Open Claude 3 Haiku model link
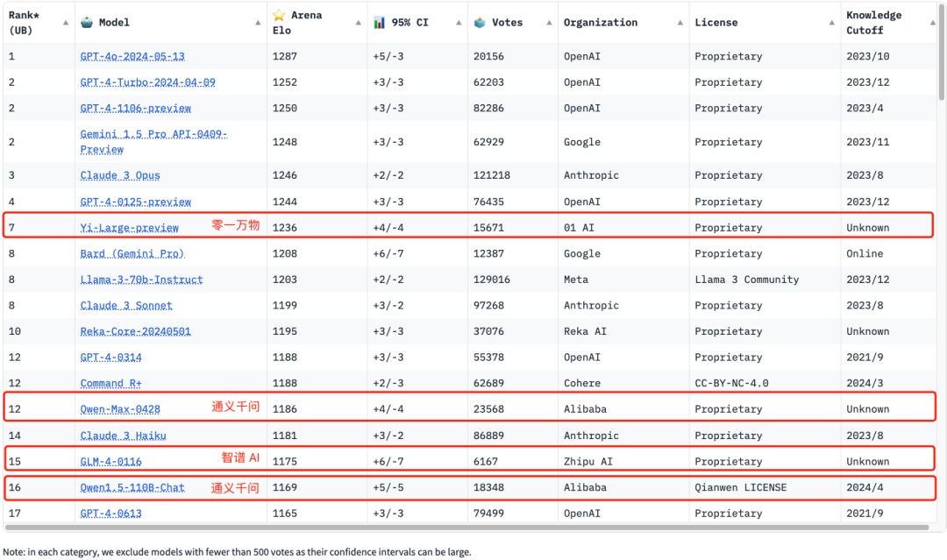This screenshot has height=560, width=947. [x=124, y=436]
